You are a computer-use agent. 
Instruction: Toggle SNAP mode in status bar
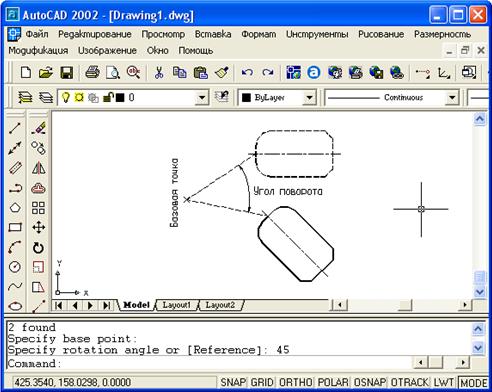232,382
